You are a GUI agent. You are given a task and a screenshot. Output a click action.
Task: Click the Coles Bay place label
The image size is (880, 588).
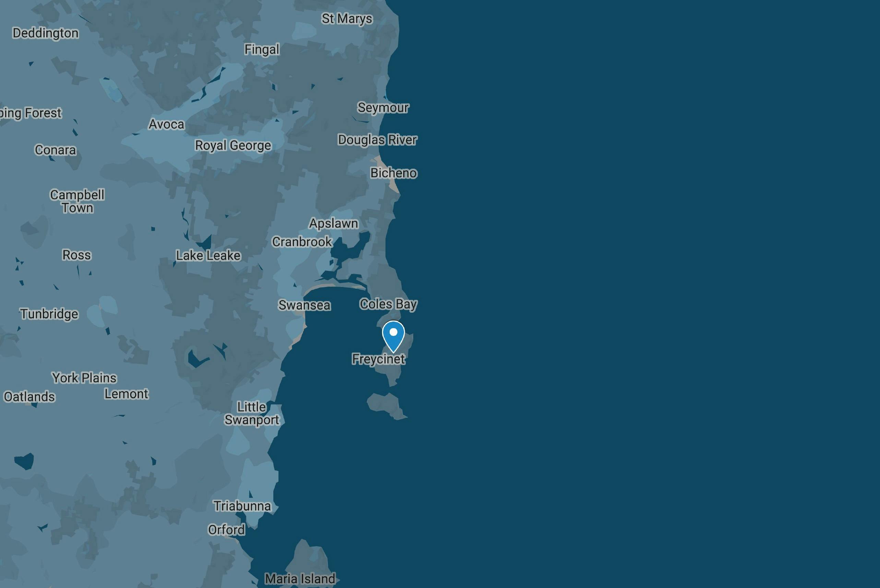point(388,304)
